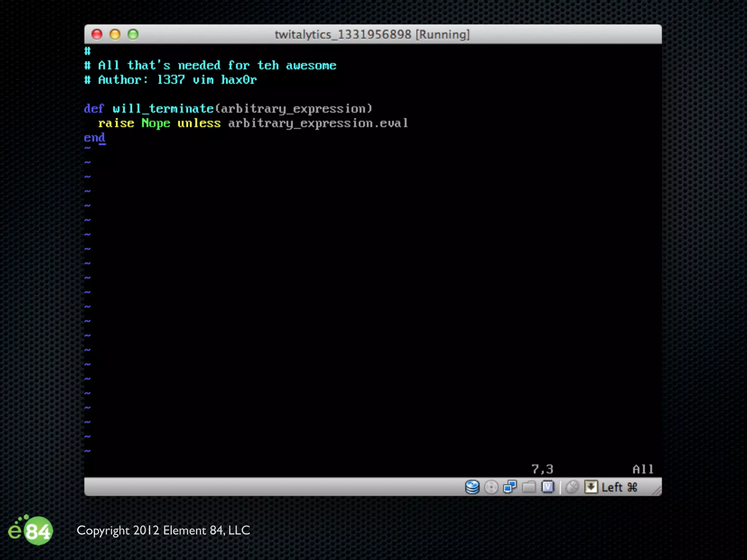Open the network adapters status icon
Image resolution: width=747 pixels, height=560 pixels.
point(510,487)
